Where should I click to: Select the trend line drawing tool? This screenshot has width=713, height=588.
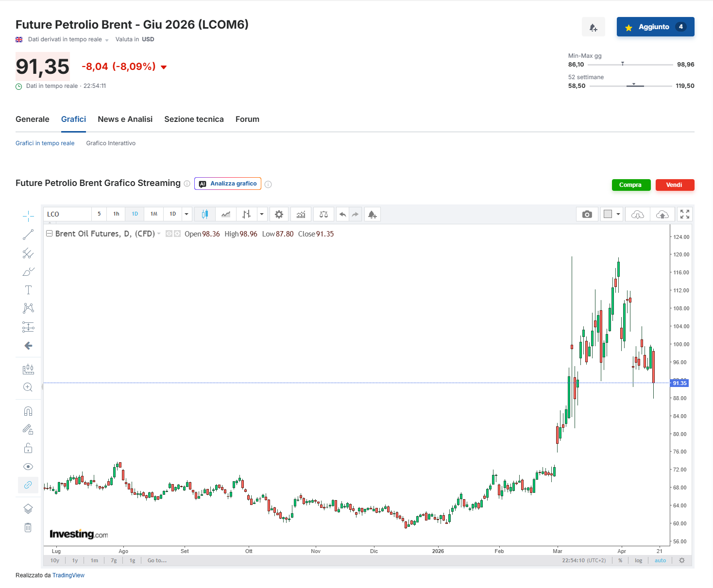[x=28, y=235]
